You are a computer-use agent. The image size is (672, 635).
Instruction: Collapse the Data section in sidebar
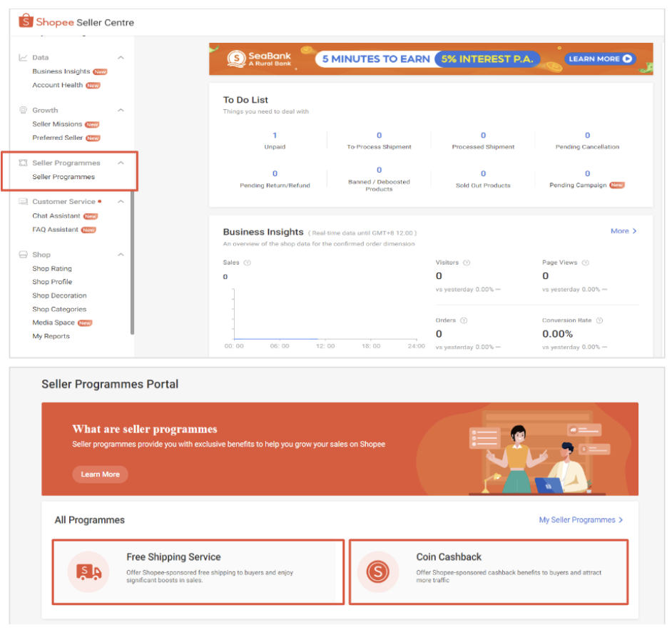point(121,57)
